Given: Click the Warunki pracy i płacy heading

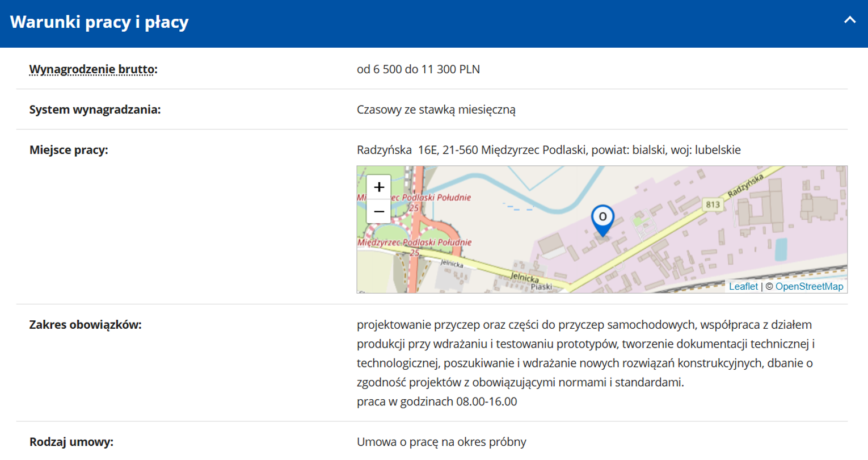Looking at the screenshot, I should [x=99, y=22].
